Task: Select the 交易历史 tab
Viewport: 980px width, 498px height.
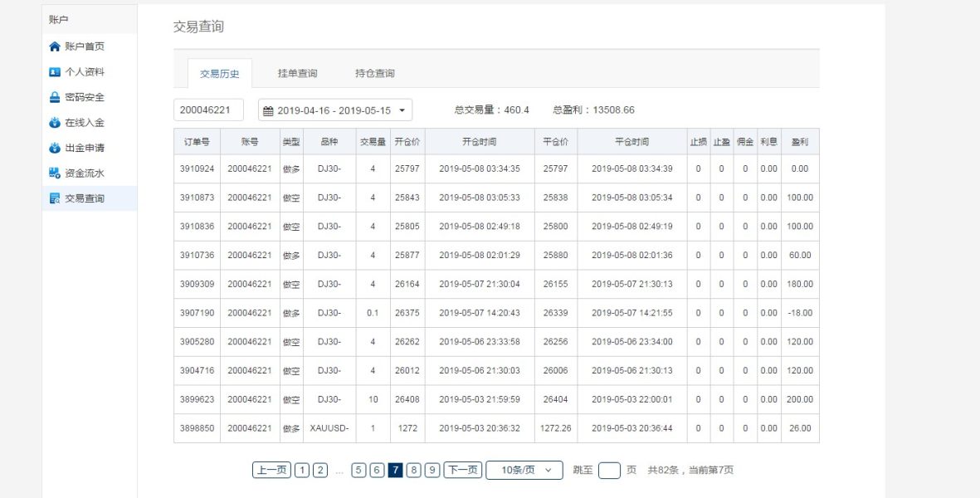Action: tap(220, 74)
